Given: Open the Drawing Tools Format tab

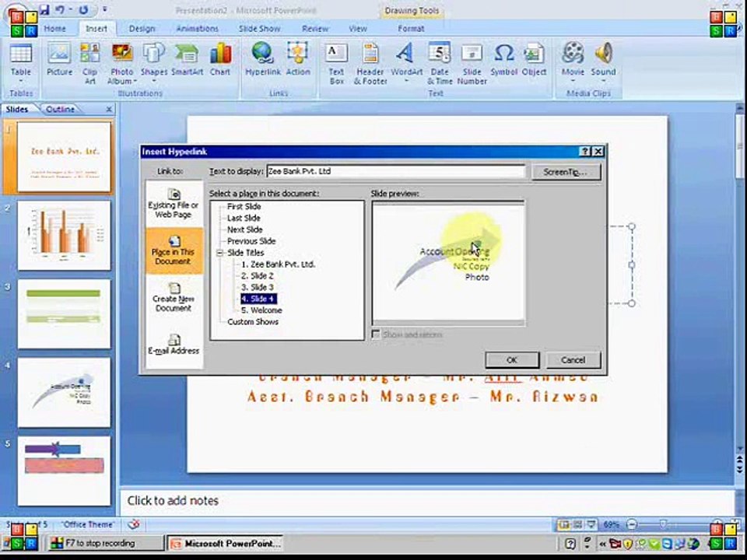Looking at the screenshot, I should (x=411, y=29).
